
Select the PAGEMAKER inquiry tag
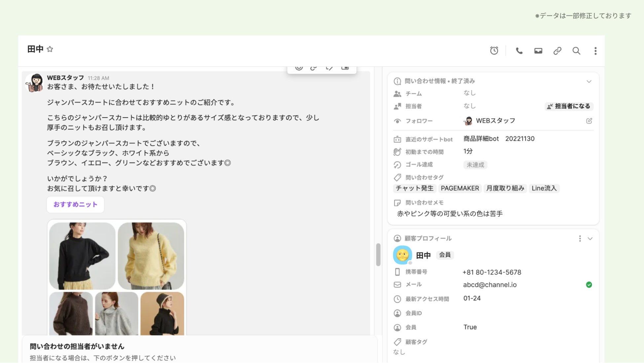(459, 188)
